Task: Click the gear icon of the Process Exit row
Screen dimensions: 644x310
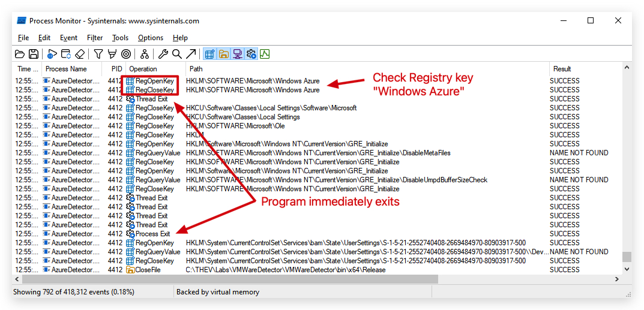Action: pyautogui.click(x=131, y=234)
